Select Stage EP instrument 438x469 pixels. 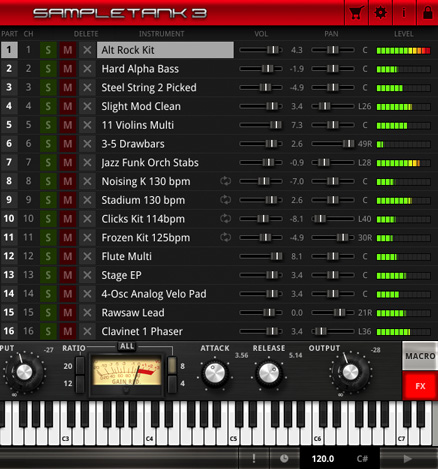(165, 275)
